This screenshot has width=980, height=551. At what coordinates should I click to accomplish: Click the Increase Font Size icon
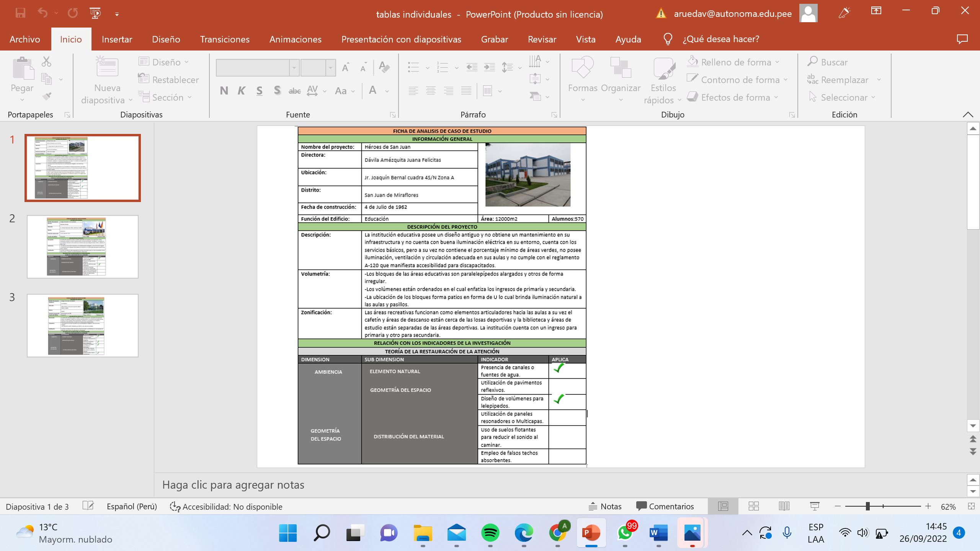[x=346, y=68]
